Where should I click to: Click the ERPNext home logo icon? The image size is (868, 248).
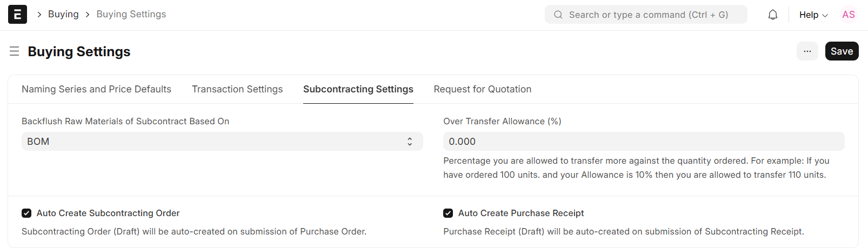17,15
